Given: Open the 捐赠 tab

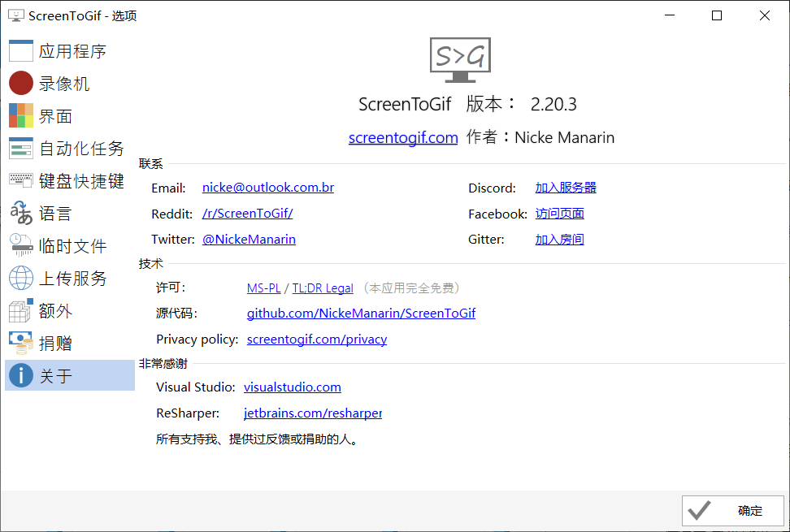Looking at the screenshot, I should click(x=70, y=344).
